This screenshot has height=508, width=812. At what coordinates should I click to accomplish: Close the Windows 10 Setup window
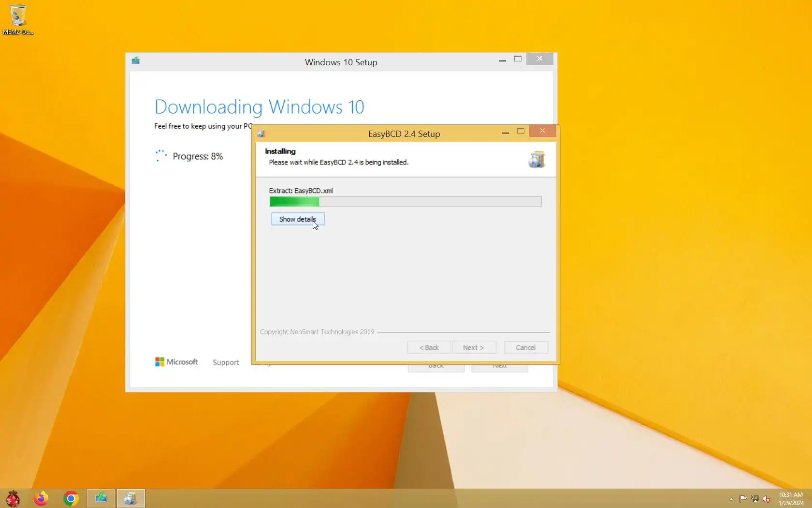click(x=540, y=59)
